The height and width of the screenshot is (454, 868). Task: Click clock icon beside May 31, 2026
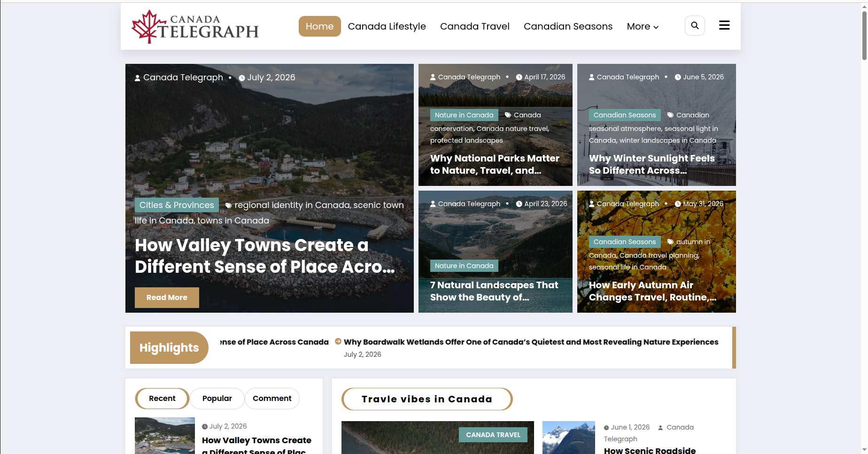[x=678, y=204]
